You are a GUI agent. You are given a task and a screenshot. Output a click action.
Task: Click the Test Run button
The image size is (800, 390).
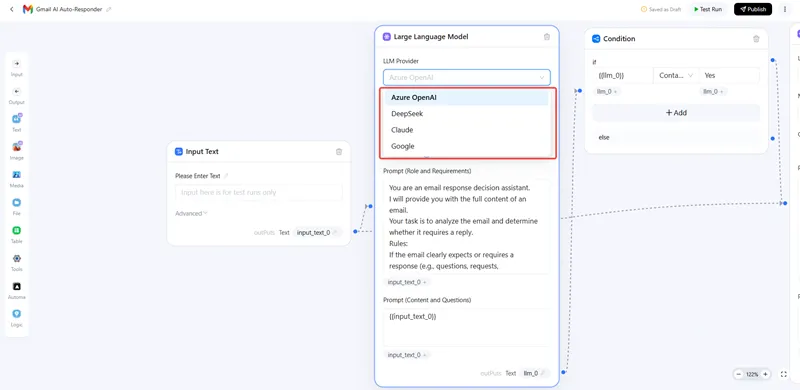(708, 9)
